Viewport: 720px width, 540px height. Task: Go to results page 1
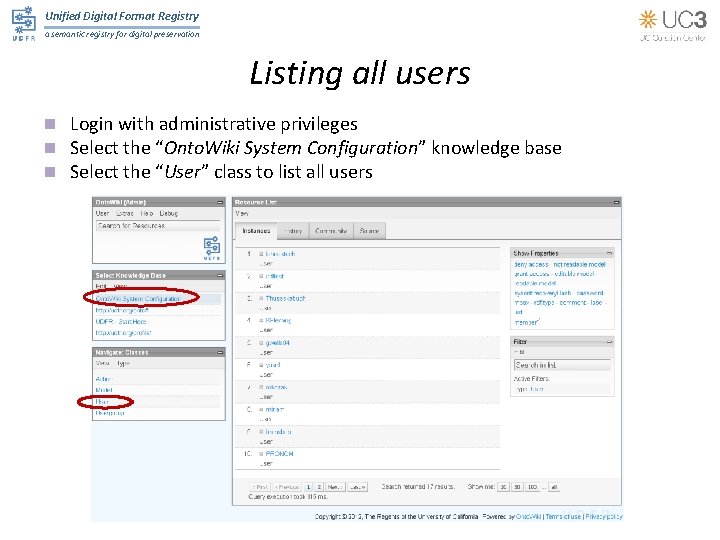pos(308,487)
